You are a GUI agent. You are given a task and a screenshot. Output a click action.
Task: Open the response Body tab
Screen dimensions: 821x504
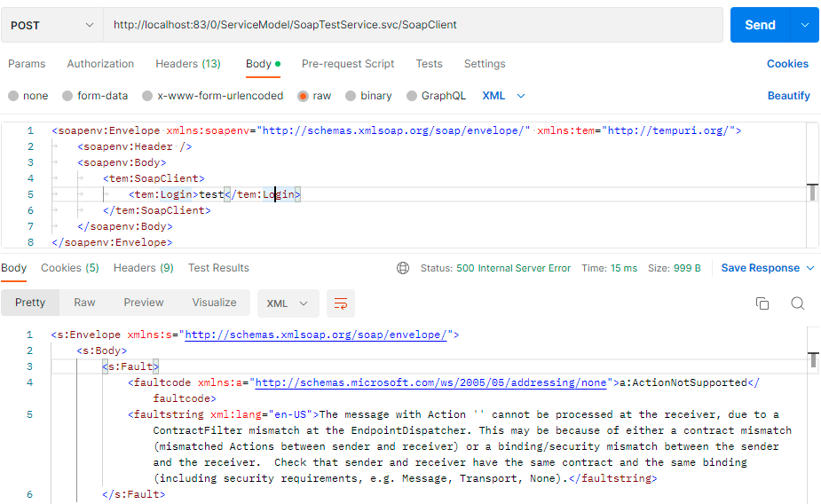13,268
